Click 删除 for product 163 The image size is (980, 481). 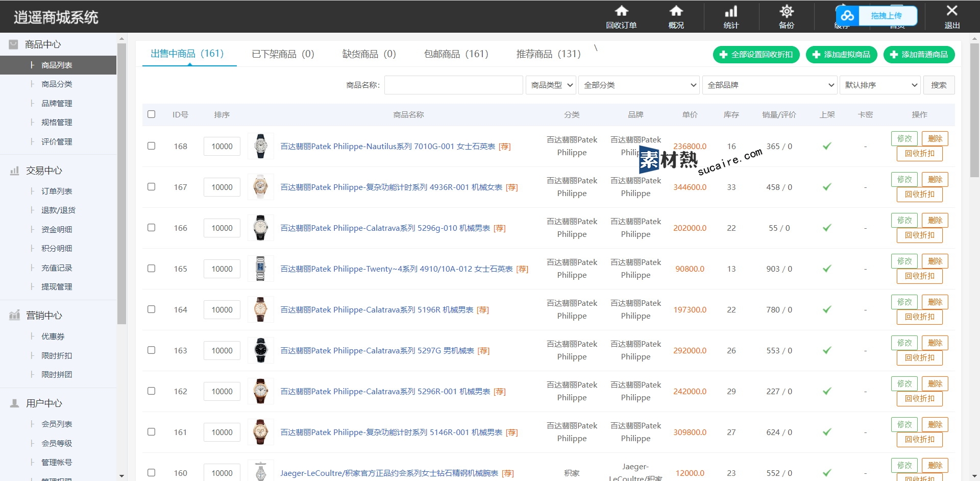[x=935, y=343]
